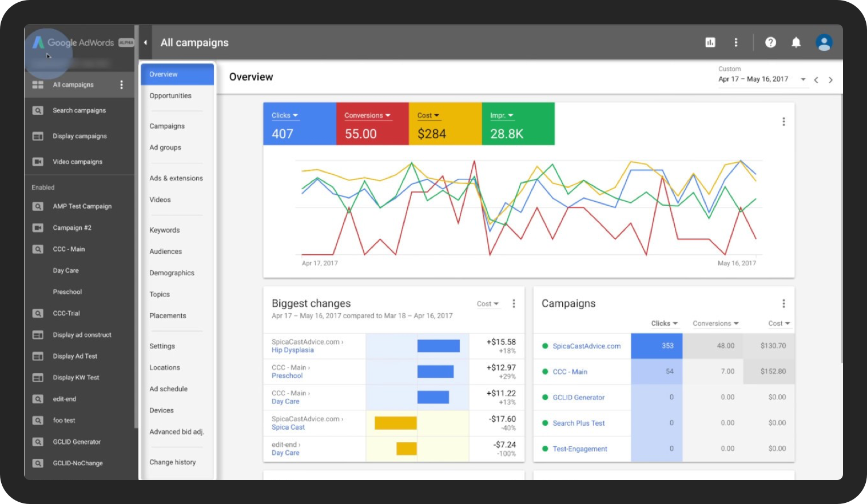The width and height of the screenshot is (867, 504).
Task: Open the header three-dot more menu
Action: click(736, 42)
